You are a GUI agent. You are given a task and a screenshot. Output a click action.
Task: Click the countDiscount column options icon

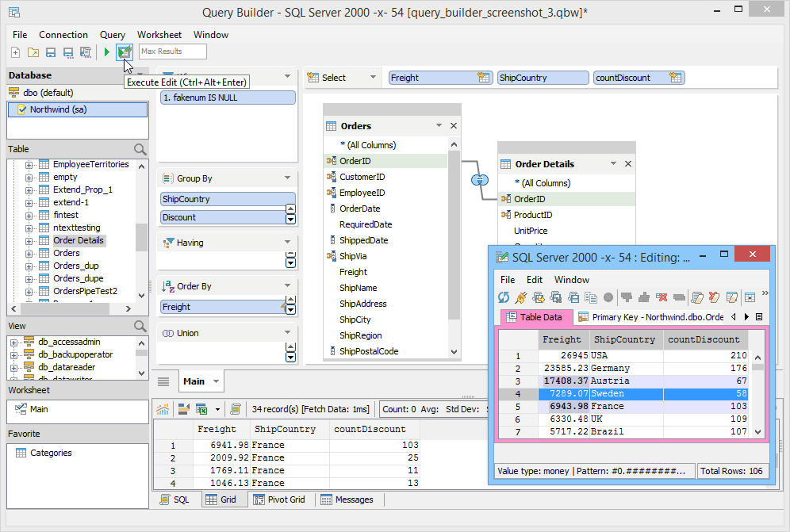pos(676,78)
